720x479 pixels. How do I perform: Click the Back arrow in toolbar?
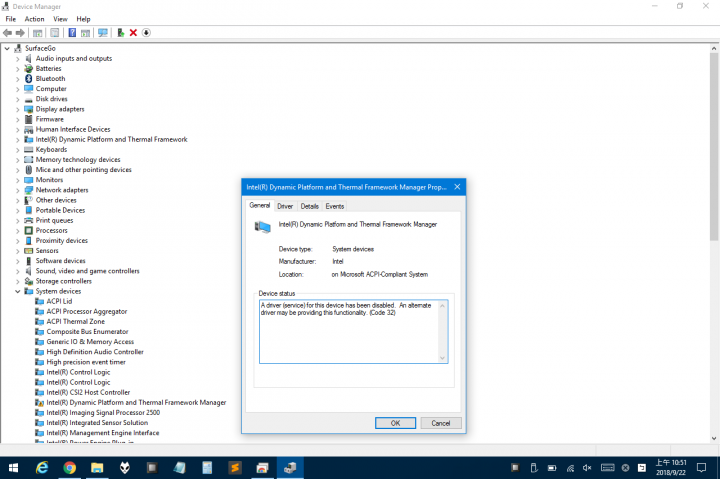7,33
